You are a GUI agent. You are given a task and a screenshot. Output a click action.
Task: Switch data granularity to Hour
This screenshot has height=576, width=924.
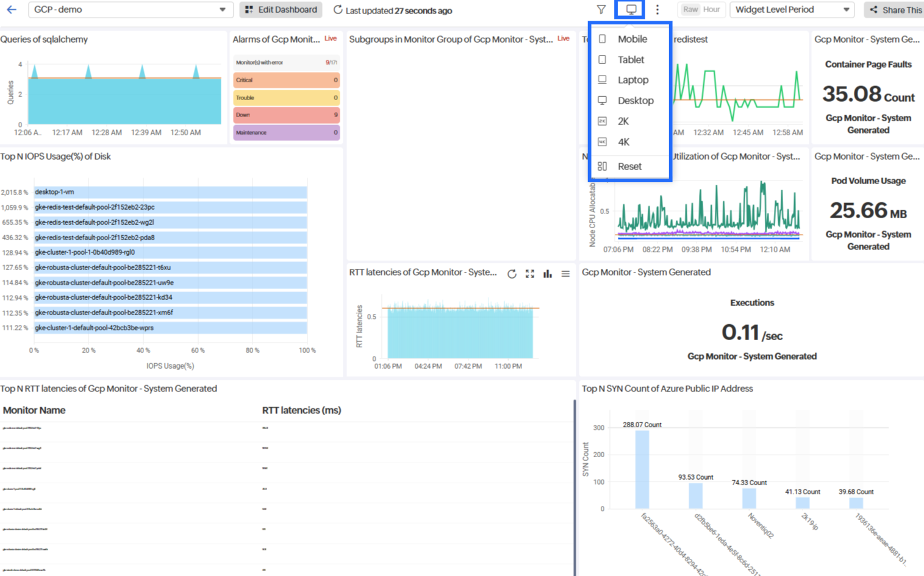coord(711,10)
